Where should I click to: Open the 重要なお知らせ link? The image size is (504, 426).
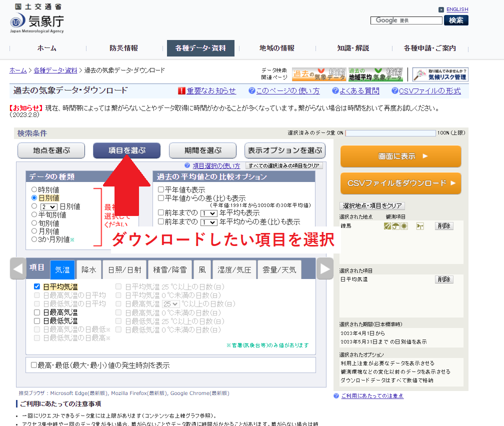click(x=211, y=91)
